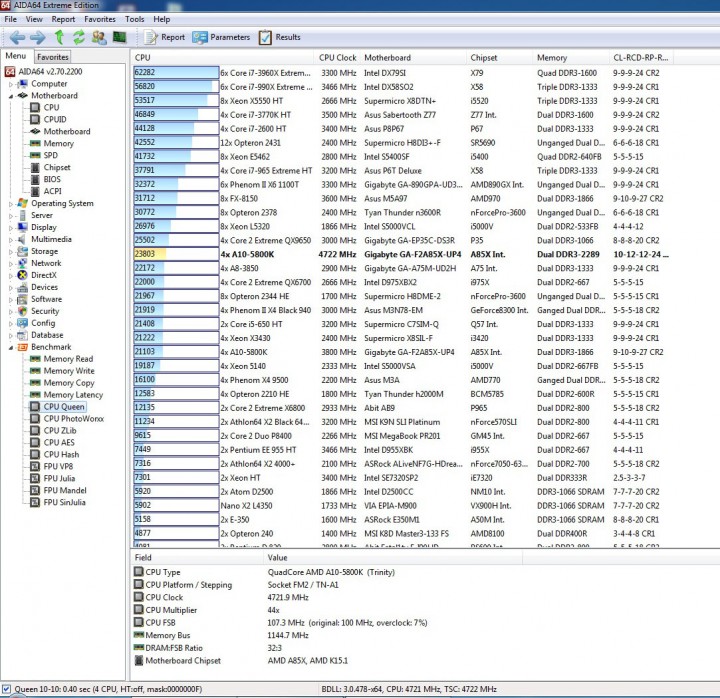Refresh using the green circular arrows icon
The image size is (720, 698).
tap(79, 37)
